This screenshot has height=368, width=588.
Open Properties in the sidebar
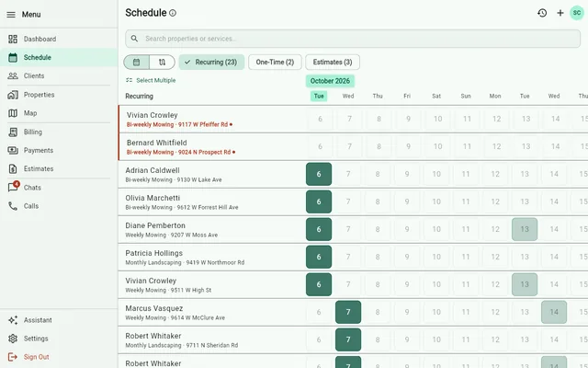59,95
